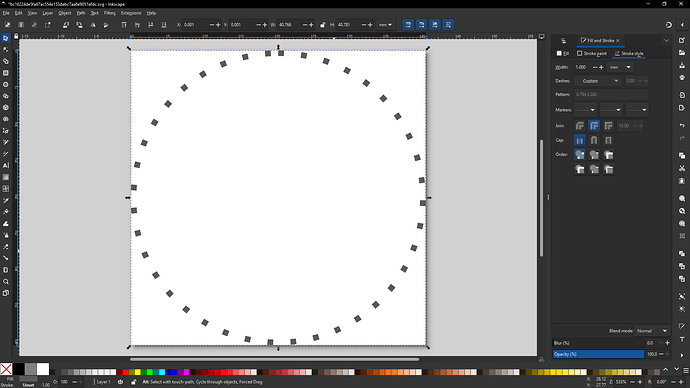Toggle width/height ratio lock
The height and width of the screenshot is (388, 690).
click(323, 25)
